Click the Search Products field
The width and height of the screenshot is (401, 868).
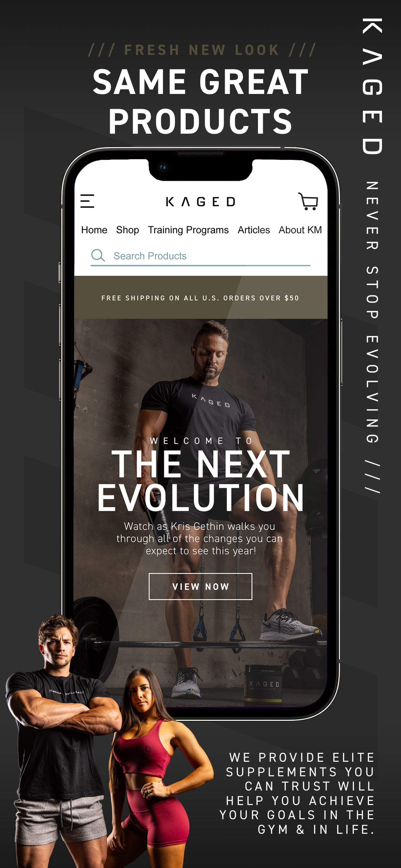point(200,256)
